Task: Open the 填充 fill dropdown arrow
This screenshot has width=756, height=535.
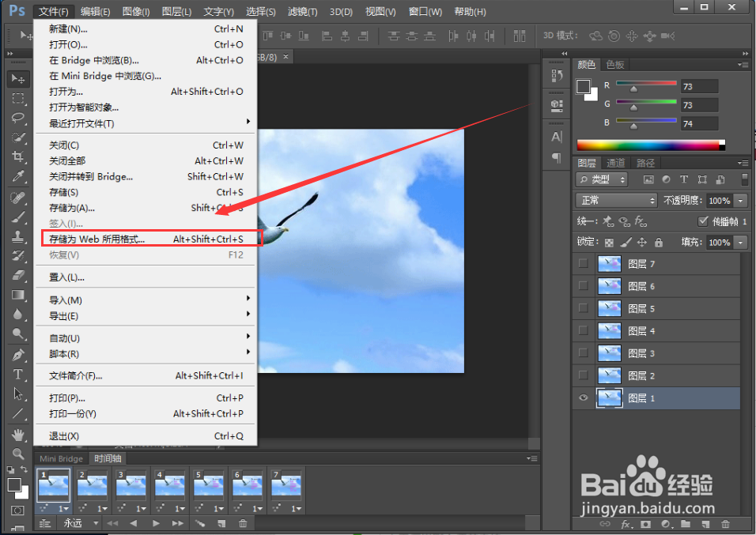Action: coord(741,243)
